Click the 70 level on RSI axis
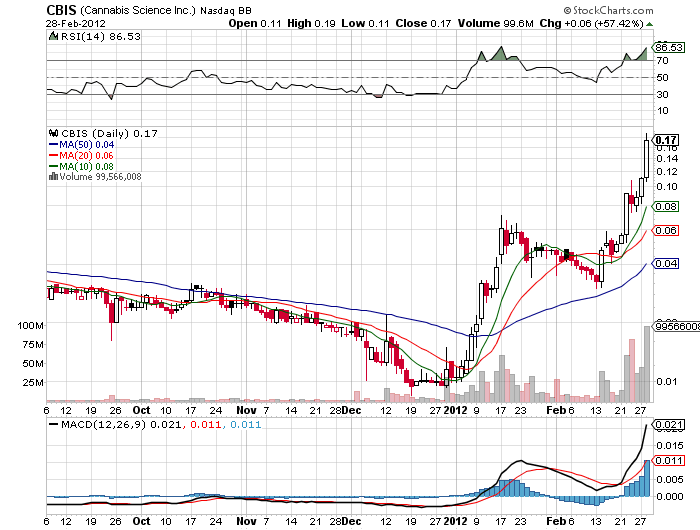Viewport: 700px width, 530px height. (662, 61)
